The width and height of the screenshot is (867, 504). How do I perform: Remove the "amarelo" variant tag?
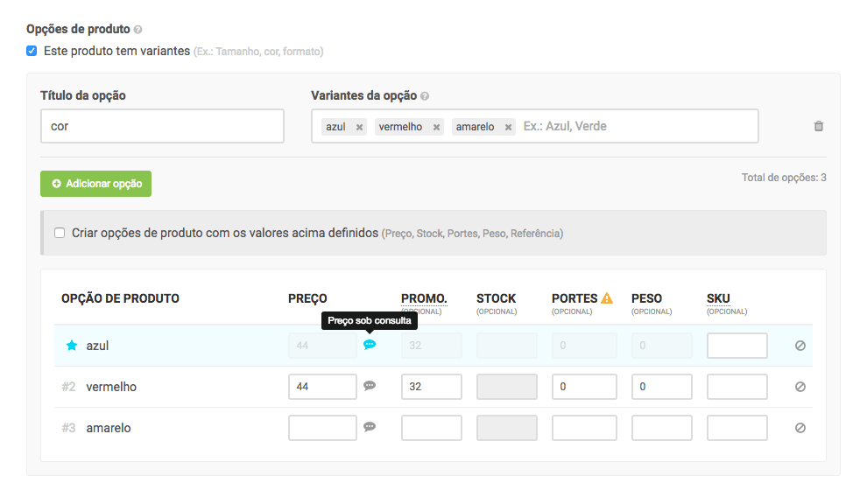(508, 126)
